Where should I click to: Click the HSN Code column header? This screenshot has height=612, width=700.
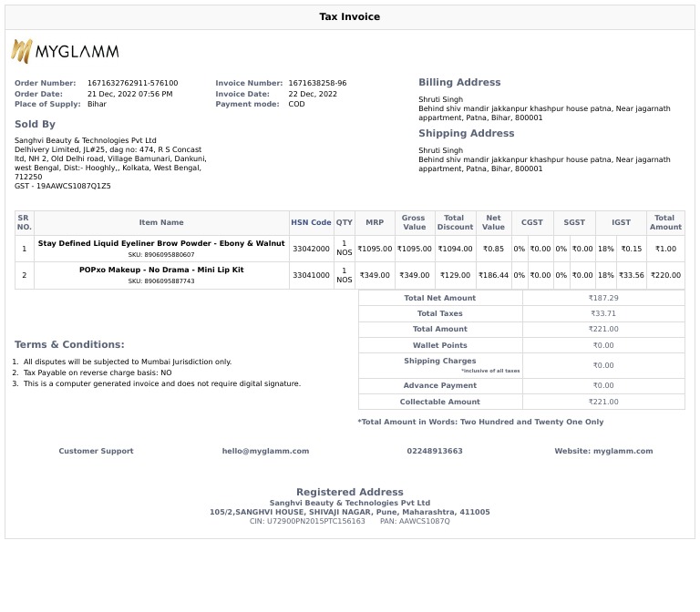click(311, 222)
